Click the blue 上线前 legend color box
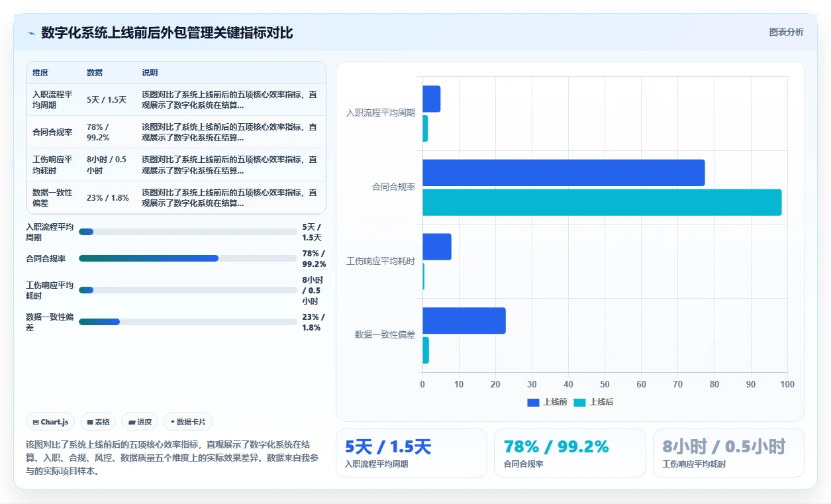831x504 pixels. point(533,402)
